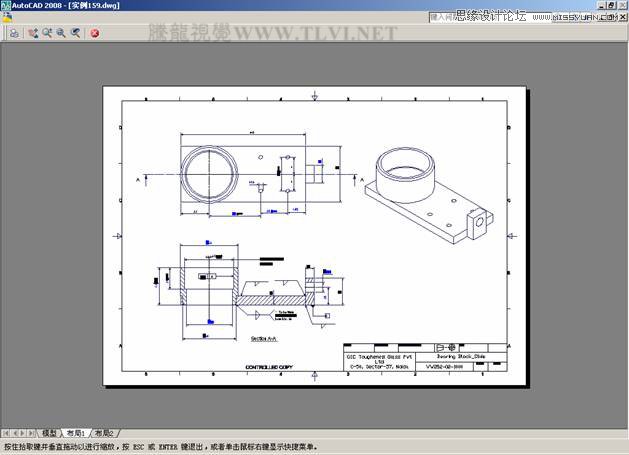Select the 布局2 layout tab
This screenshot has height=455, width=629.
tap(104, 433)
